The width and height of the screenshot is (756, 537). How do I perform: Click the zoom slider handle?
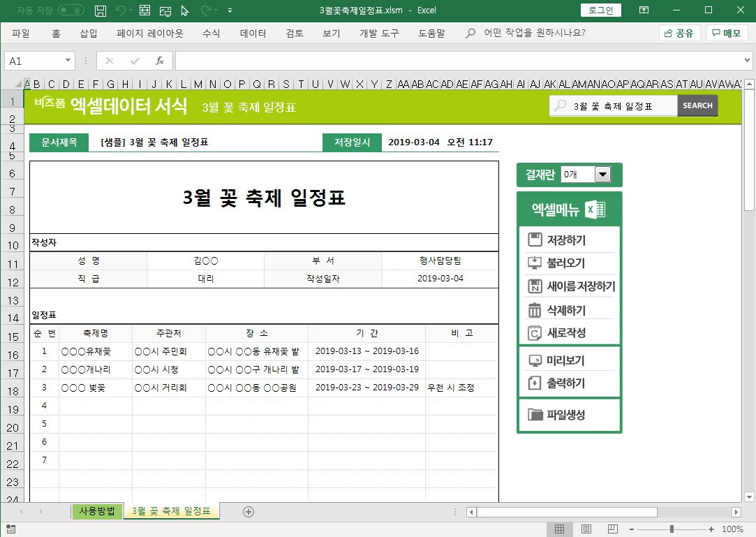click(x=672, y=529)
